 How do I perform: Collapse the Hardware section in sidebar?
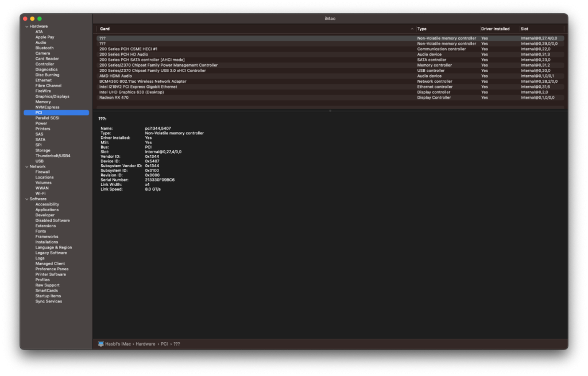click(26, 26)
